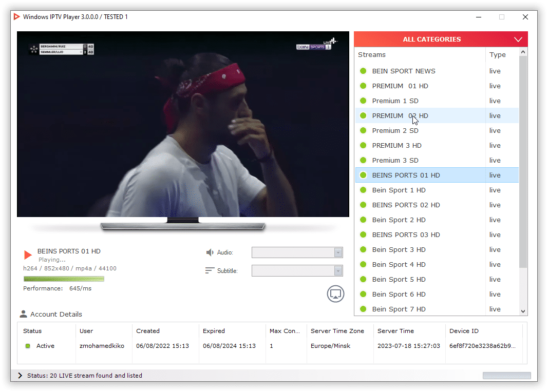The height and width of the screenshot is (392, 548).
Task: Click the green performance progress bar
Action: [64, 279]
